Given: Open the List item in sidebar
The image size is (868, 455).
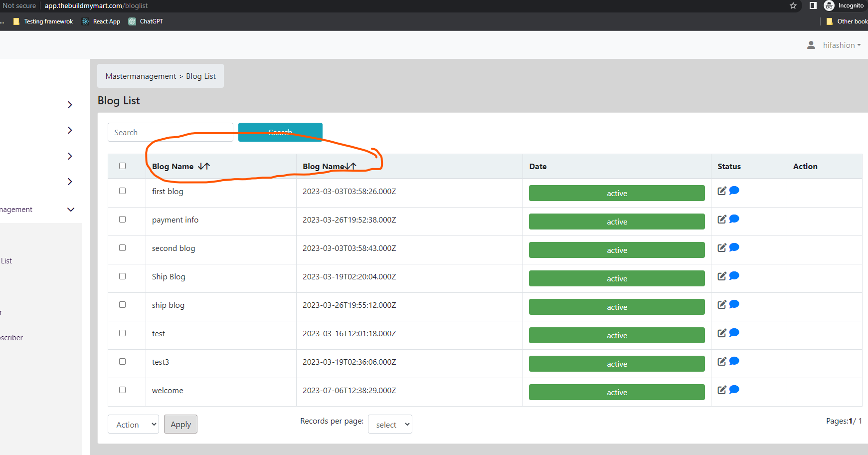Looking at the screenshot, I should pyautogui.click(x=6, y=260).
